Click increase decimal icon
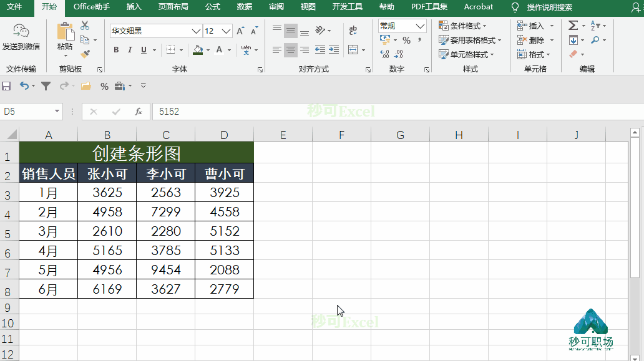 point(385,54)
